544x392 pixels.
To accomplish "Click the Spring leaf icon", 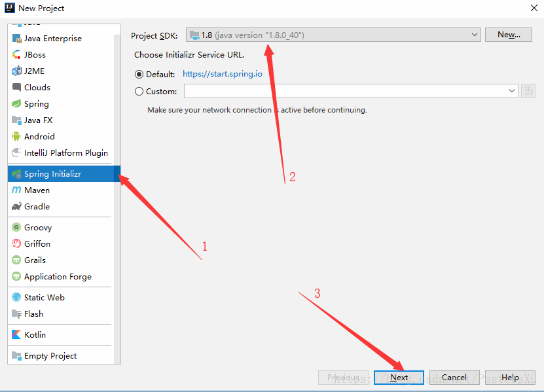I will (x=16, y=103).
